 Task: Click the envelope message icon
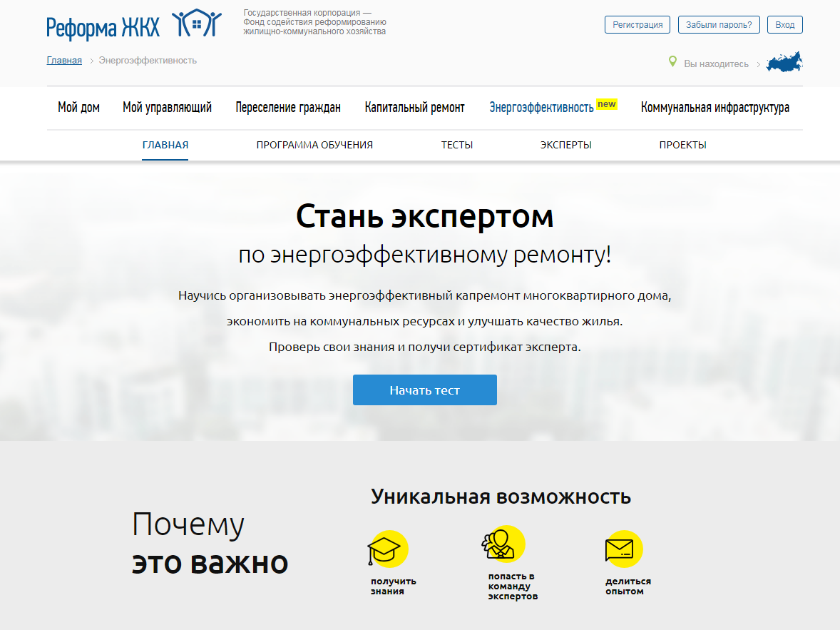[619, 550]
